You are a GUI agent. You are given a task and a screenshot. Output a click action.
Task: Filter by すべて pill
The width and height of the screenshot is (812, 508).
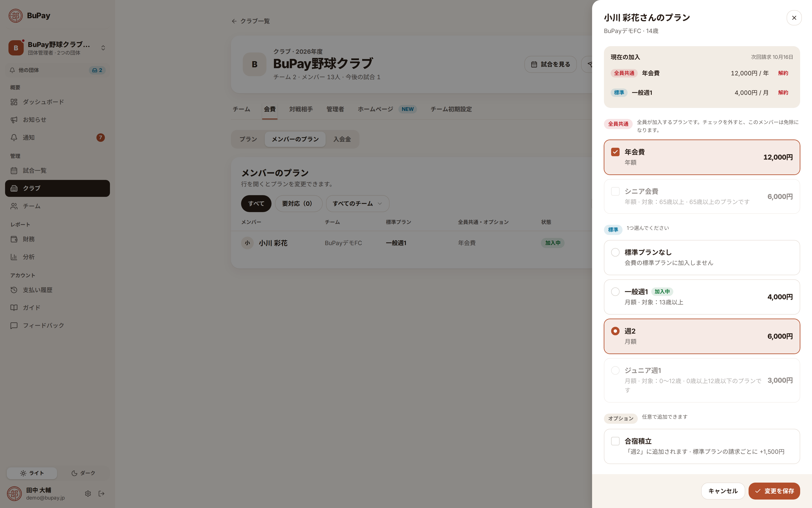pyautogui.click(x=256, y=204)
